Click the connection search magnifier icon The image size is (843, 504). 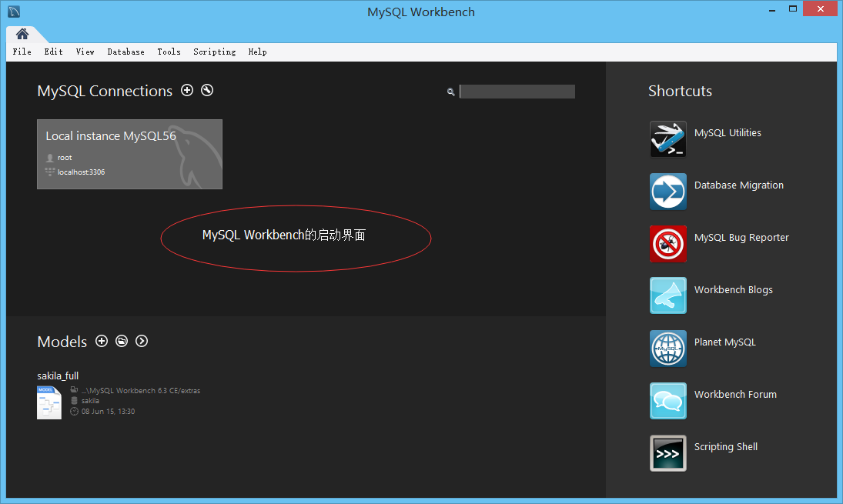pyautogui.click(x=451, y=92)
